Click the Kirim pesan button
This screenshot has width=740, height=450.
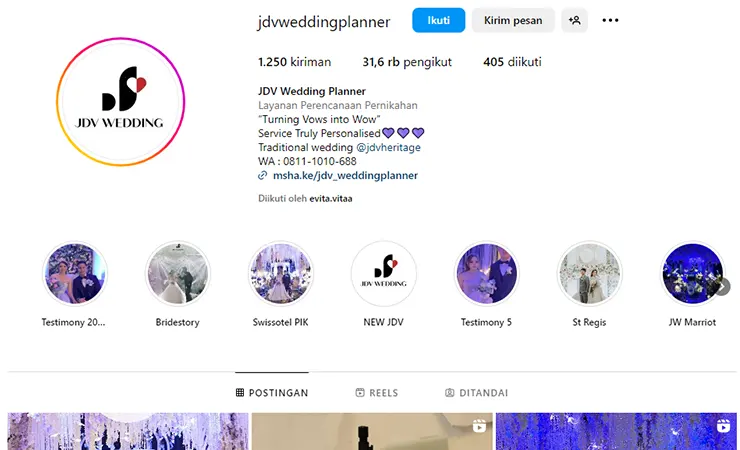pyautogui.click(x=513, y=20)
